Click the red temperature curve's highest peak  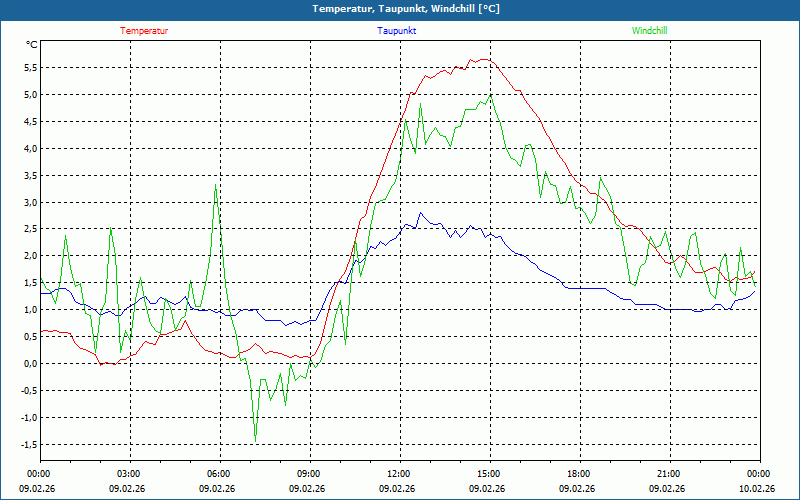[x=485, y=59]
